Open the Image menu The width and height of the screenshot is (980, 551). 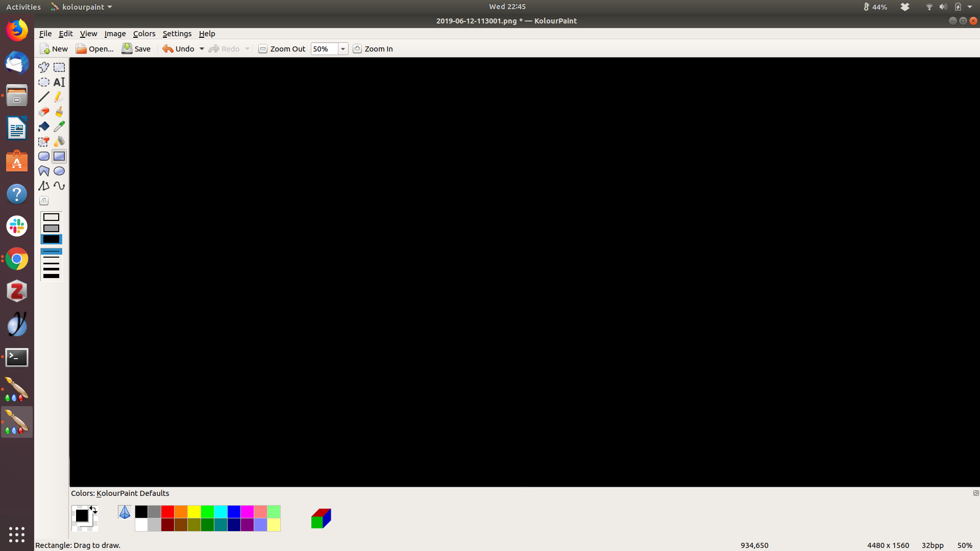[115, 34]
